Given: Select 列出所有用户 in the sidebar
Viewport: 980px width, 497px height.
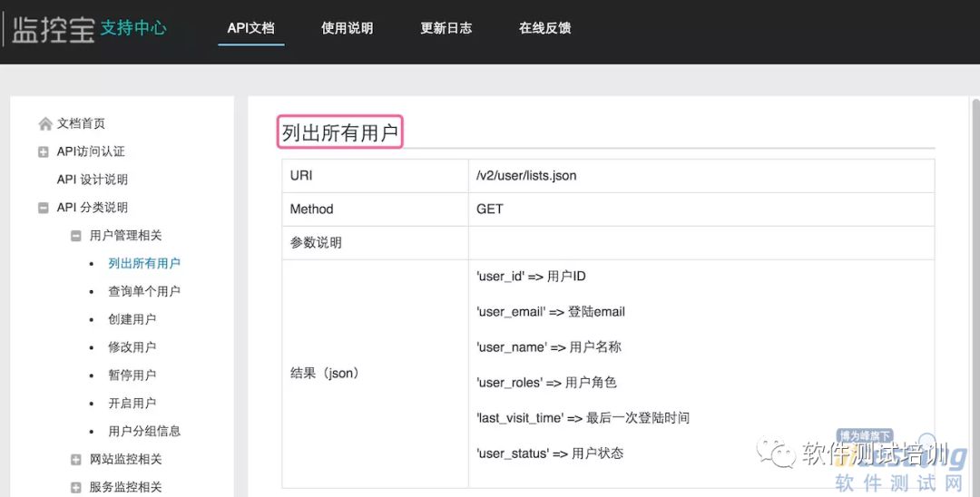Looking at the screenshot, I should 144,264.
